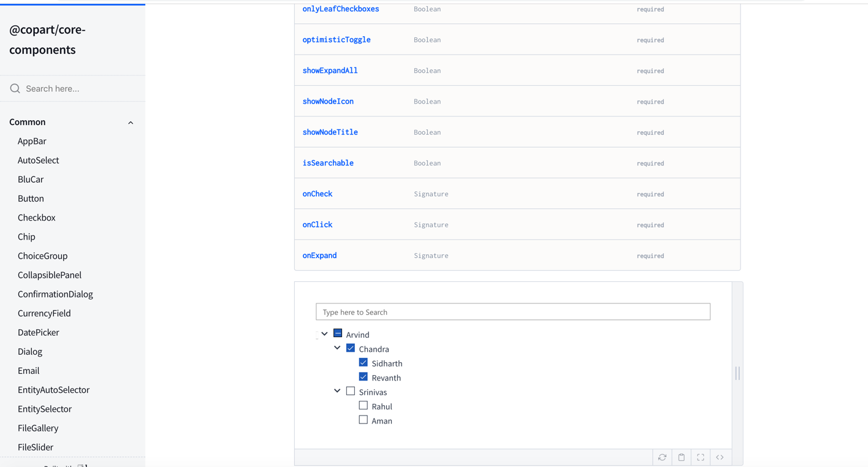This screenshot has width=868, height=467.
Task: Open Button in the sidebar
Action: coord(31,199)
